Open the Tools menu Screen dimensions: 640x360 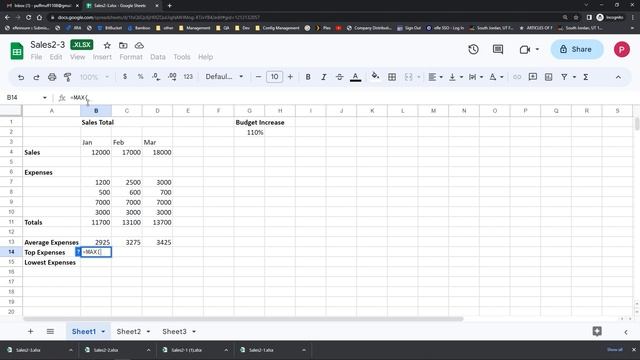click(x=182, y=57)
